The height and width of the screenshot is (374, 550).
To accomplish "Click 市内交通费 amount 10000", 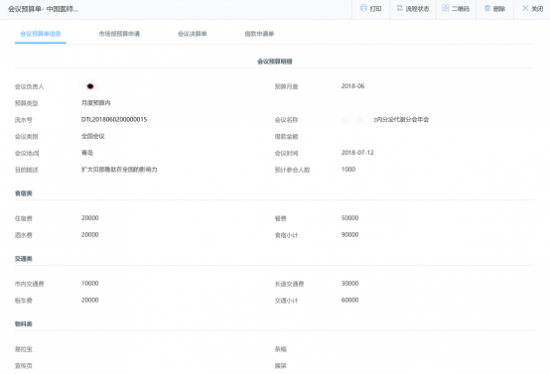I will [90, 283].
